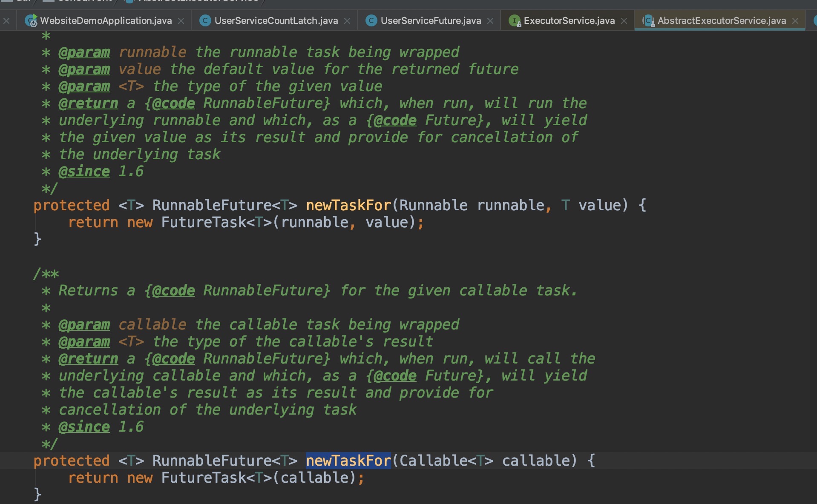Image resolution: width=817 pixels, height=504 pixels.
Task: Click the UserServiceFuture class icon
Action: pos(371,20)
